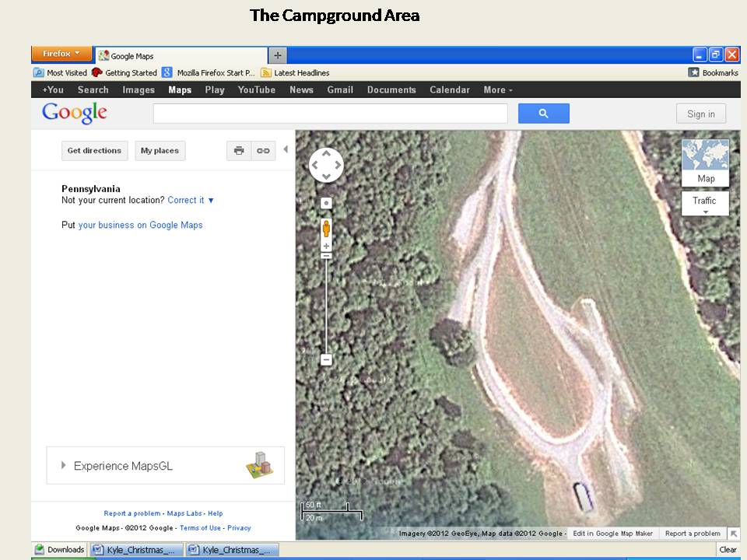747x560 pixels.
Task: Open Search in the Google bar
Action: pos(93,90)
